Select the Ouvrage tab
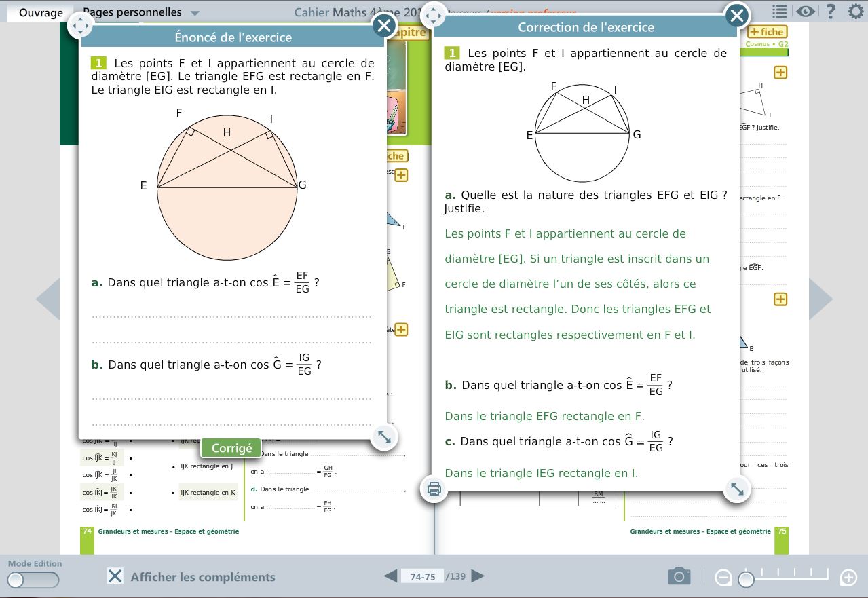Viewport: 868px width, 598px height. [41, 12]
